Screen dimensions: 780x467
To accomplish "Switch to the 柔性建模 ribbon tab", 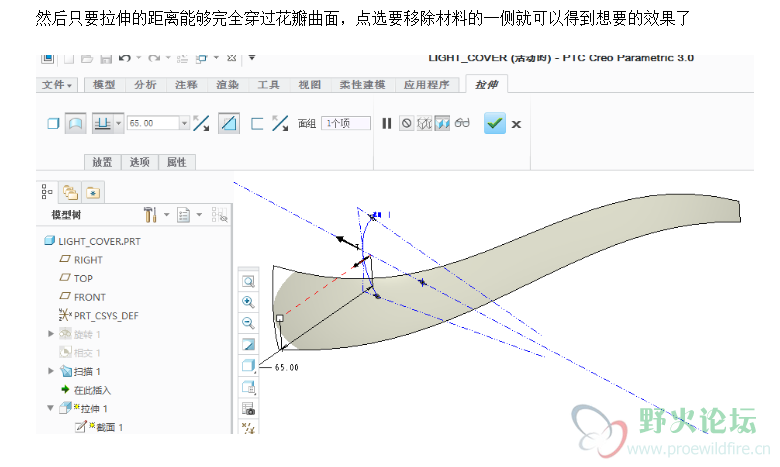I will (362, 85).
